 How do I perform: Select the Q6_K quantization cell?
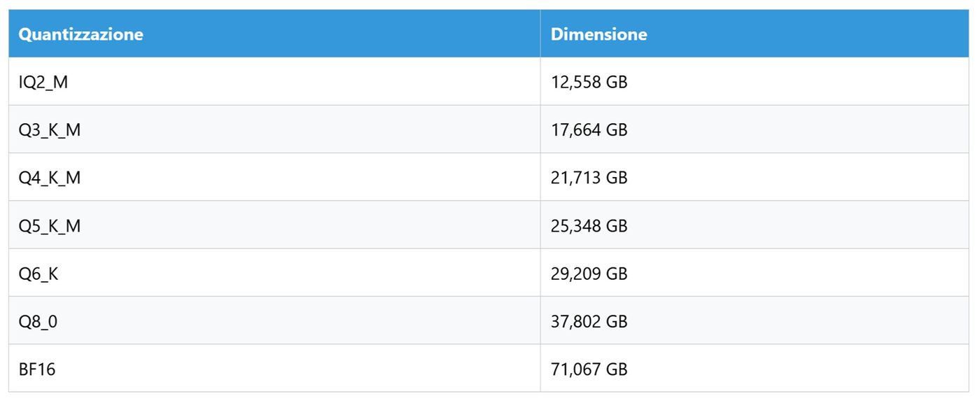click(274, 273)
